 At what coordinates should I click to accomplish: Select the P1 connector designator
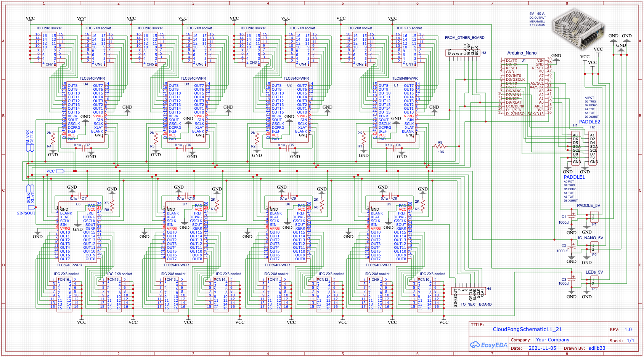pos(594,224)
